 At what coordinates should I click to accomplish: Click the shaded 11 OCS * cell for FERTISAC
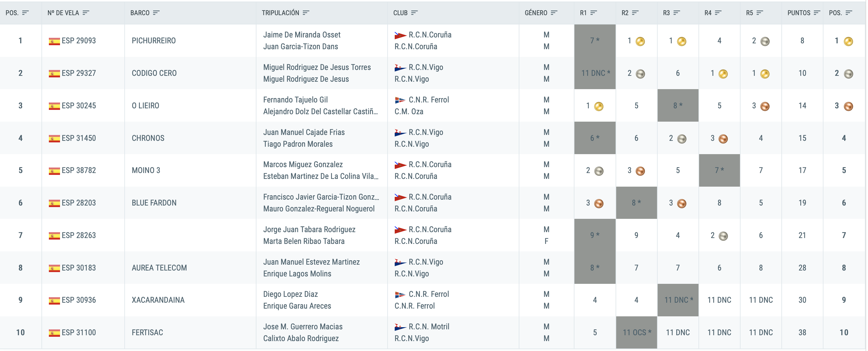point(636,332)
